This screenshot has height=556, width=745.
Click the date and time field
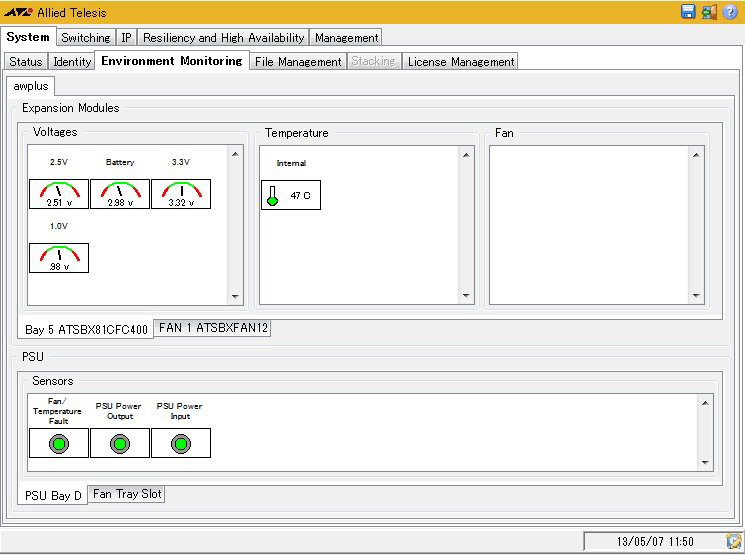coord(653,541)
